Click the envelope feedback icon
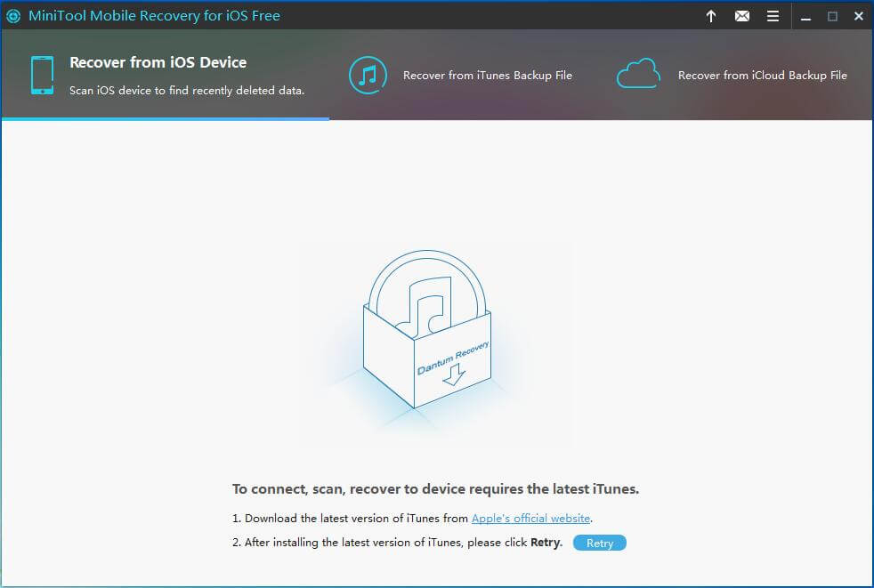The image size is (874, 588). [x=741, y=16]
